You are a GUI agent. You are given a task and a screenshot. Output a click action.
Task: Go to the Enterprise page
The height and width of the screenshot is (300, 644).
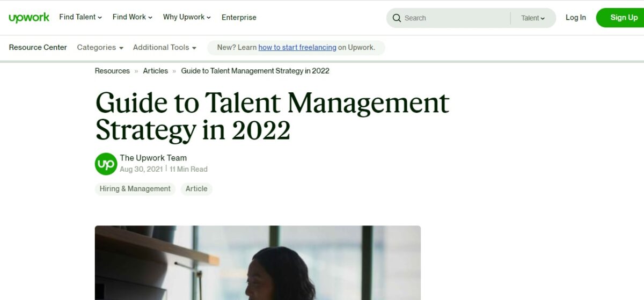click(x=239, y=17)
